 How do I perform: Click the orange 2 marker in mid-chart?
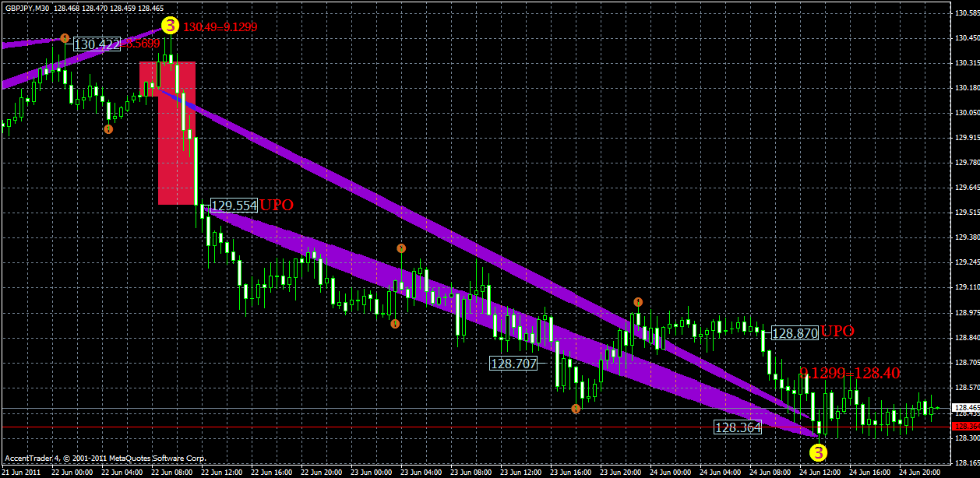pyautogui.click(x=400, y=248)
